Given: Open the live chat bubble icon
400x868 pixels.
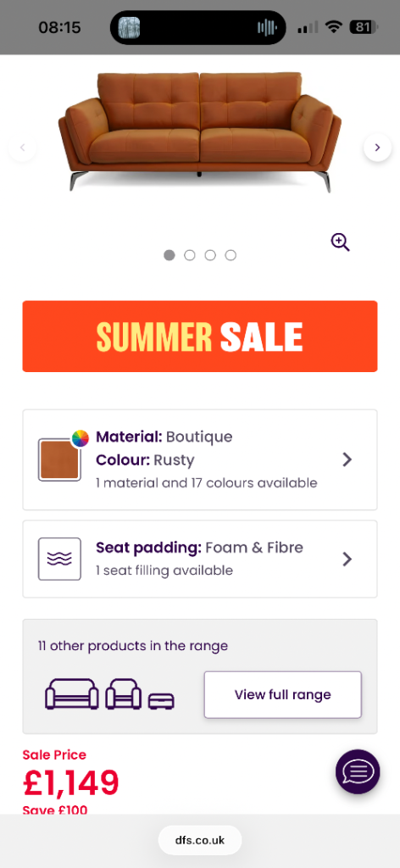Looking at the screenshot, I should [x=358, y=771].
